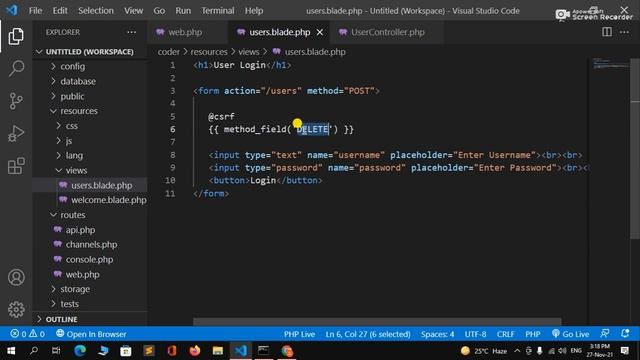The height and width of the screenshot is (360, 640).
Task: Open the Source Control view
Action: coord(16,101)
